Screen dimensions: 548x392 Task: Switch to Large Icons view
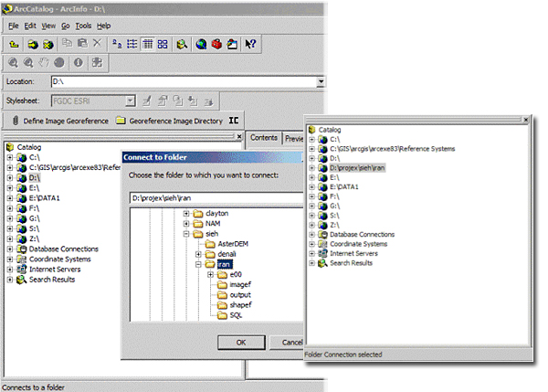pos(117,44)
